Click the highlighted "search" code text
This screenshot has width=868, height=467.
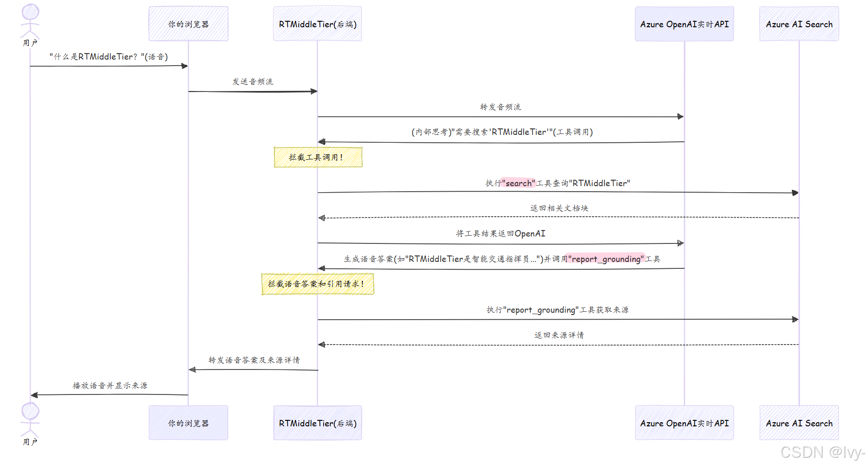point(518,183)
